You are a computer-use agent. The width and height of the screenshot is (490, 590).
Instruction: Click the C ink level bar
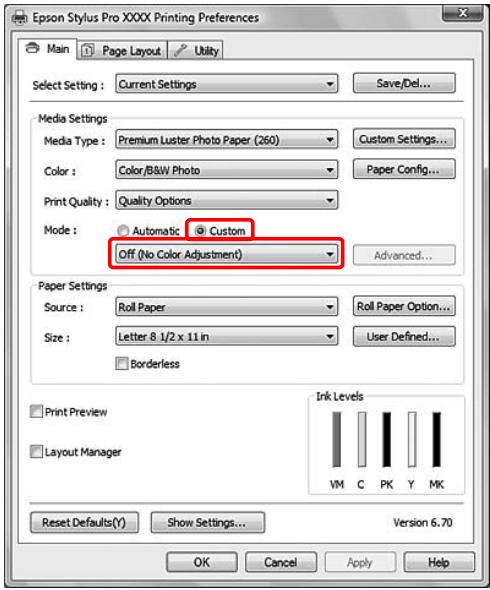(362, 439)
